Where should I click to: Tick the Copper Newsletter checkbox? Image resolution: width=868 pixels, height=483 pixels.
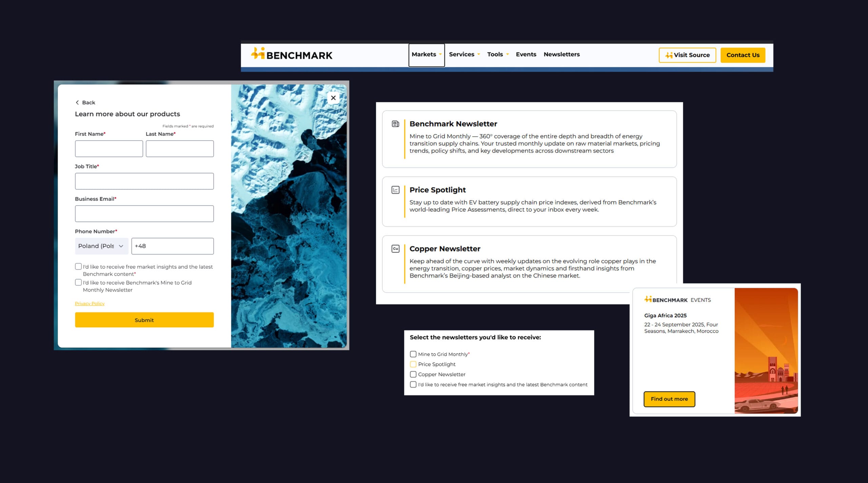[x=413, y=375]
